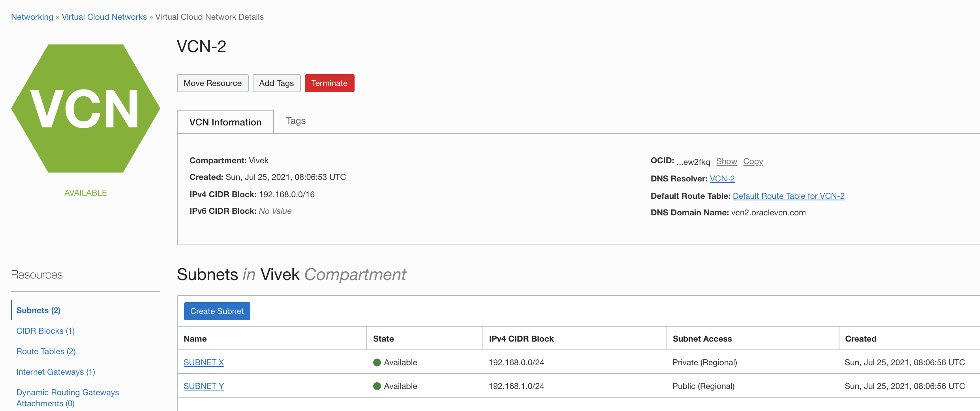Click the green VCN hexagon icon
The image size is (980, 411).
[x=86, y=108]
